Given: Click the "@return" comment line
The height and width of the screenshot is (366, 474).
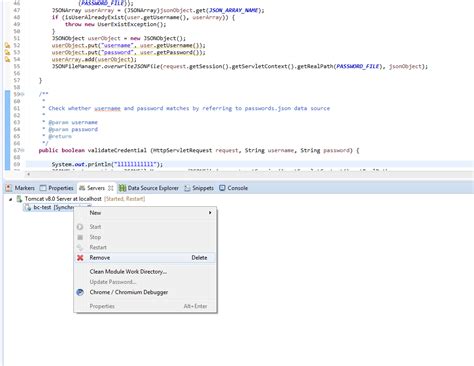Looking at the screenshot, I should click(x=60, y=136).
